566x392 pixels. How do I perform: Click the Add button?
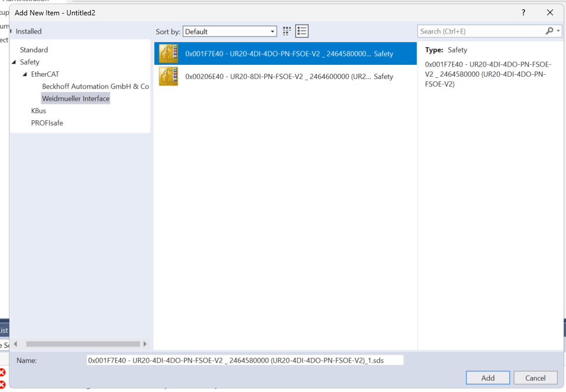click(488, 378)
